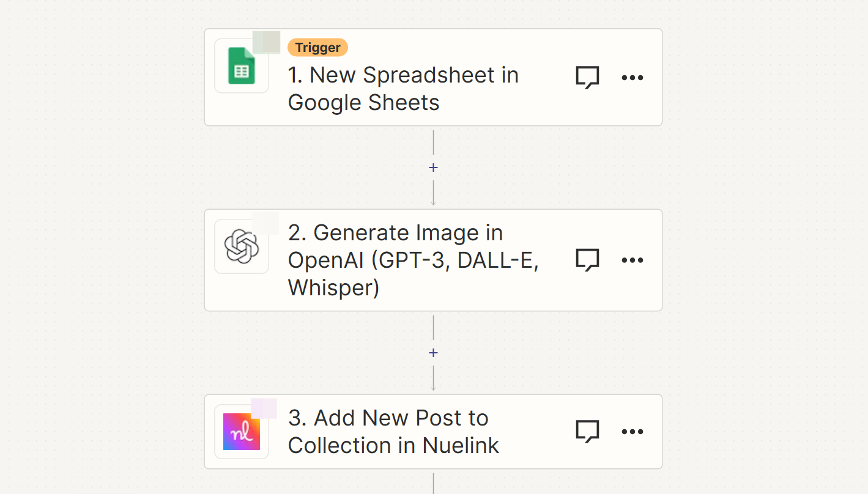The image size is (868, 494).
Task: Click the OpenAI logo icon
Action: [x=242, y=246]
